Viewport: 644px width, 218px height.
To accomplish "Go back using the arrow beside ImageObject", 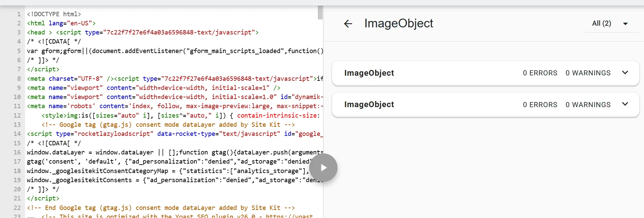I will click(x=348, y=24).
